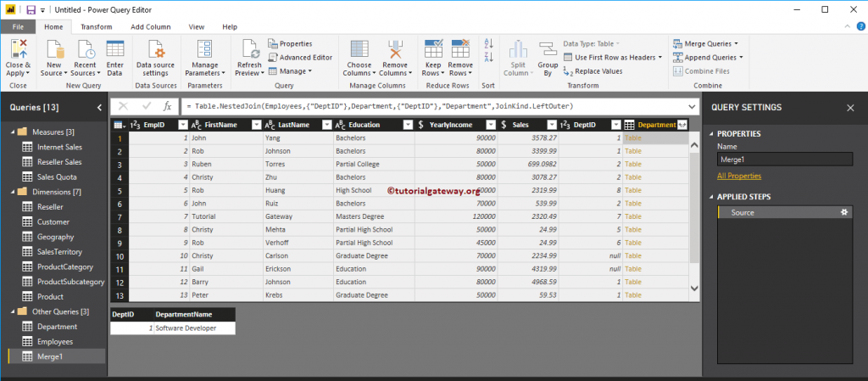Collapse Other Queries folder
868x381 pixels.
pyautogui.click(x=12, y=311)
